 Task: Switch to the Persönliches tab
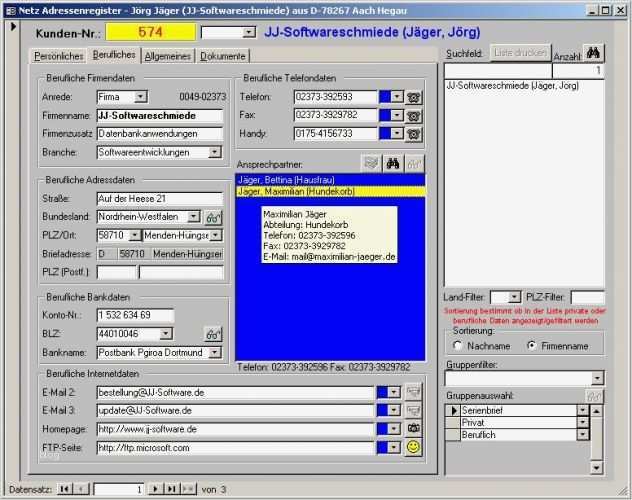click(58, 56)
